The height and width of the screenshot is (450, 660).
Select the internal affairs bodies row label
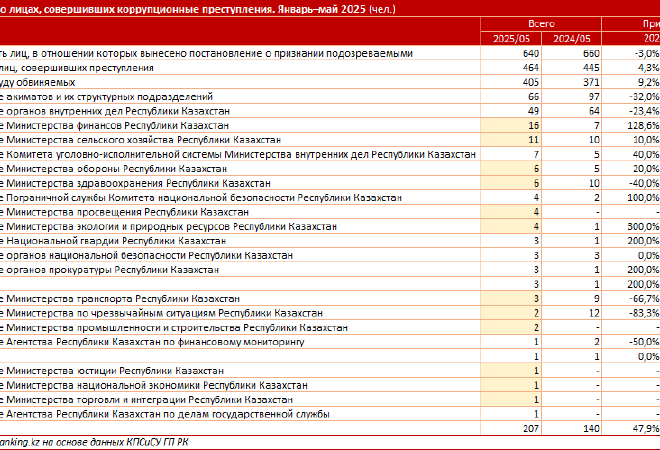pos(114,111)
